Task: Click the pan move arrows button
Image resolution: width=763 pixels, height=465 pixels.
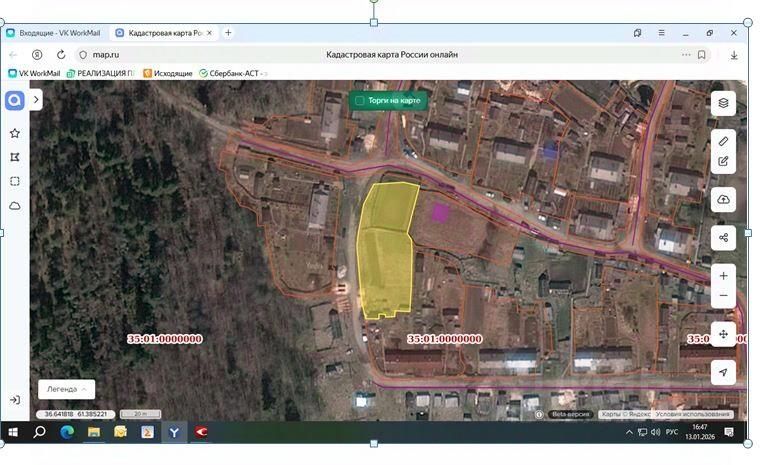Action: tap(723, 334)
